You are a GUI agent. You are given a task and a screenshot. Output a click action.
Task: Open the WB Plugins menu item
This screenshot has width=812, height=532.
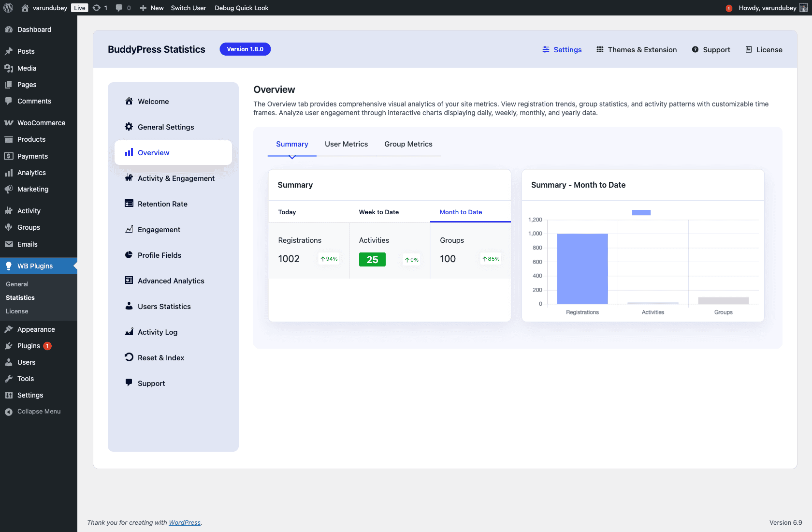35,266
